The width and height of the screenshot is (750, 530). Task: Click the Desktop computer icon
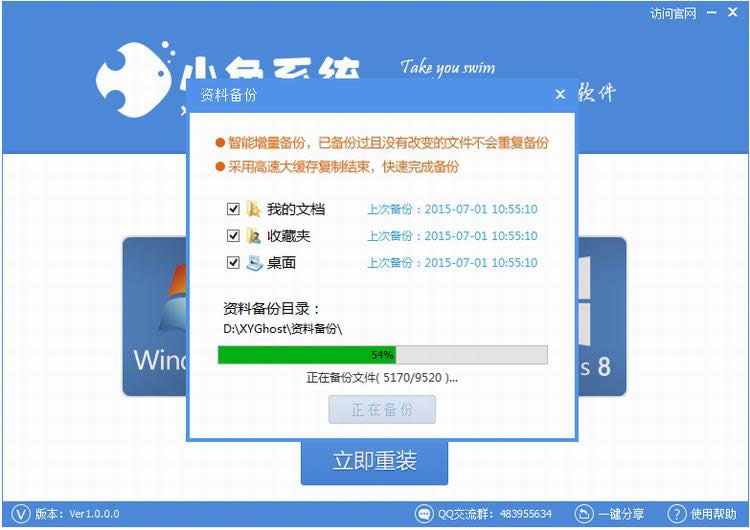tap(254, 263)
